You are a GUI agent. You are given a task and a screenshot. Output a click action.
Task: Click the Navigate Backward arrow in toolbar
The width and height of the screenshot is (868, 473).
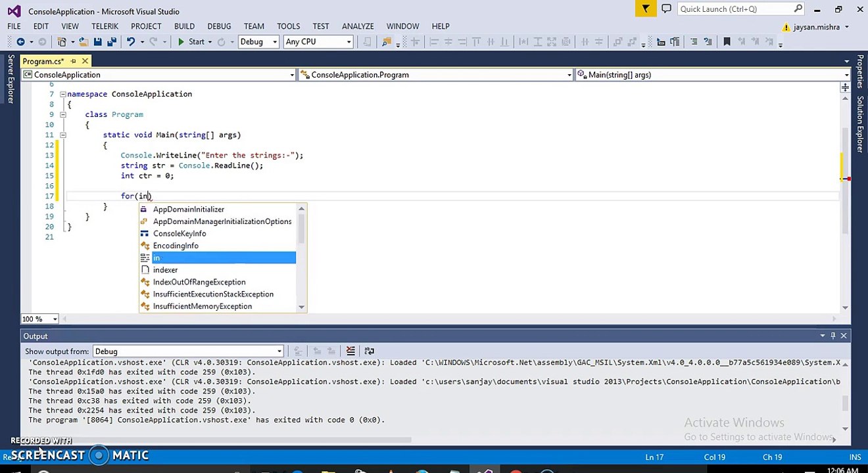(20, 42)
